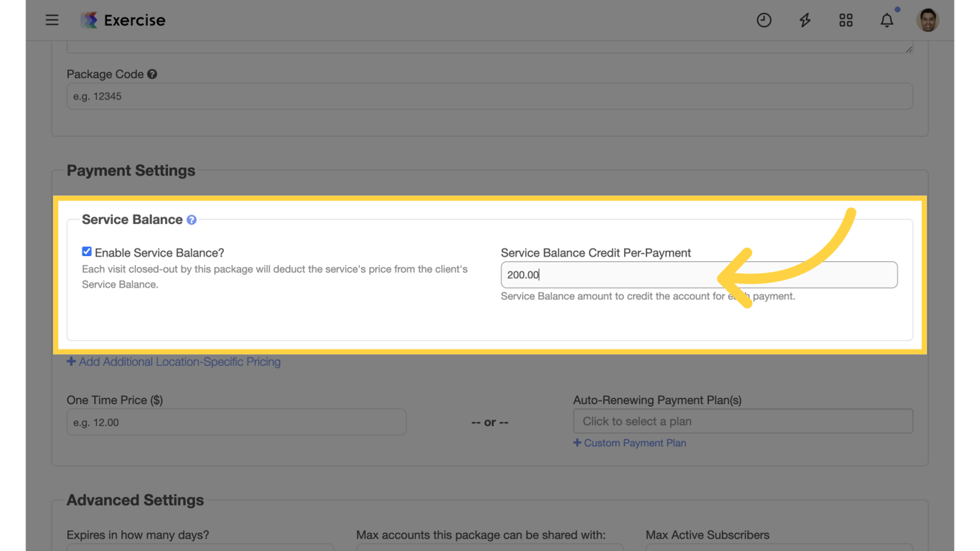Click the Max Active Subscribers field
The height and width of the screenshot is (551, 980).
778,549
